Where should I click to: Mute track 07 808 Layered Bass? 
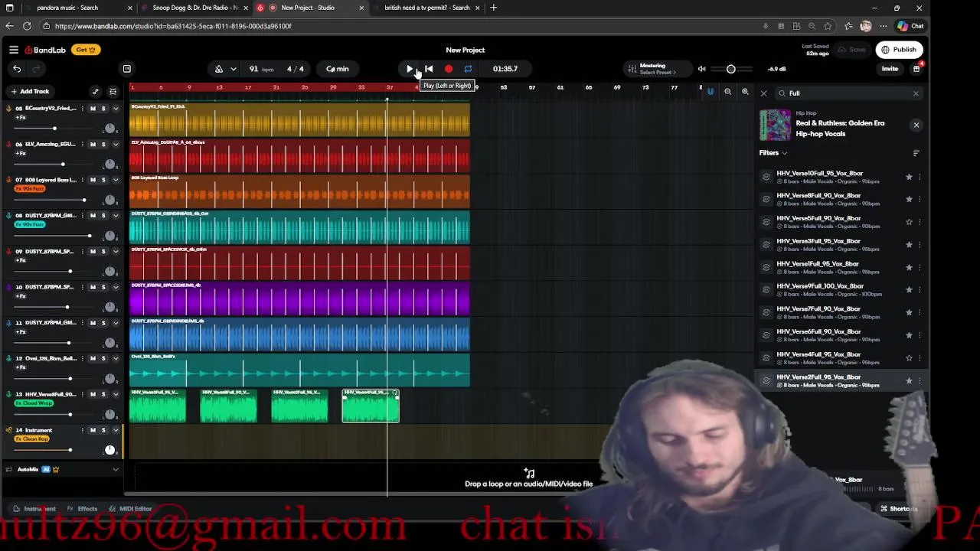(93, 180)
